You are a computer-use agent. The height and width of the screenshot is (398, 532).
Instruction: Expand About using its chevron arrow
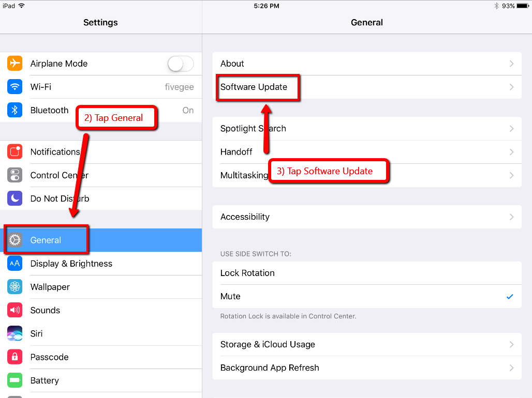pos(511,64)
